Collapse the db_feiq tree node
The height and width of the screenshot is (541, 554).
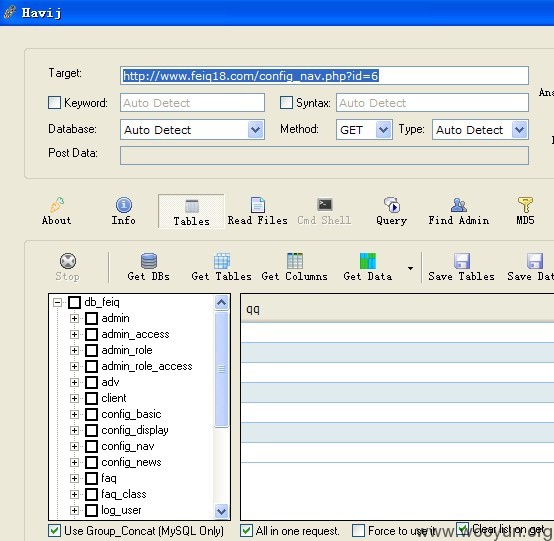tap(57, 302)
